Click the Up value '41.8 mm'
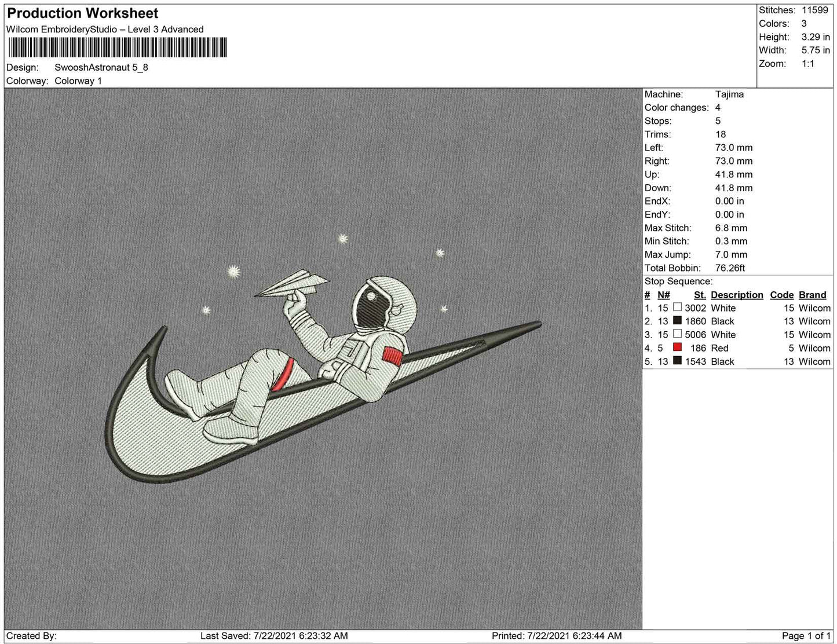The image size is (837, 644). click(x=734, y=174)
